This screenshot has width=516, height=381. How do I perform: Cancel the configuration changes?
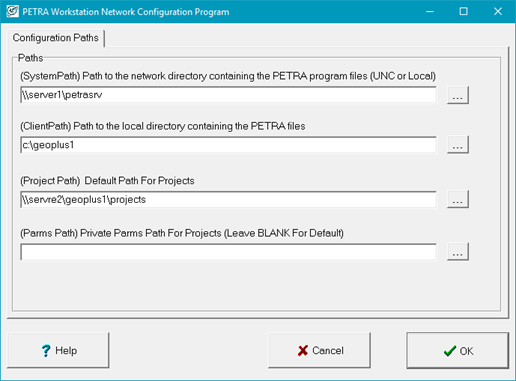point(319,350)
